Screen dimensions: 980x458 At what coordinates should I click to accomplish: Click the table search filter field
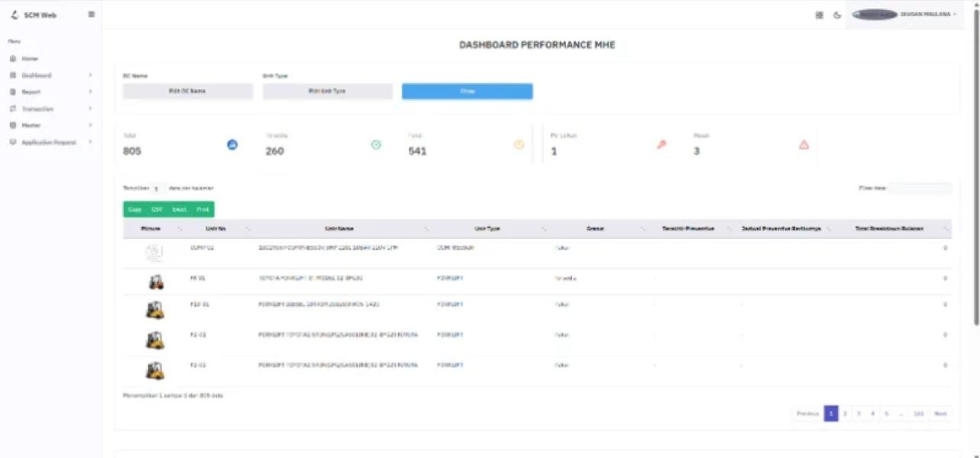920,188
